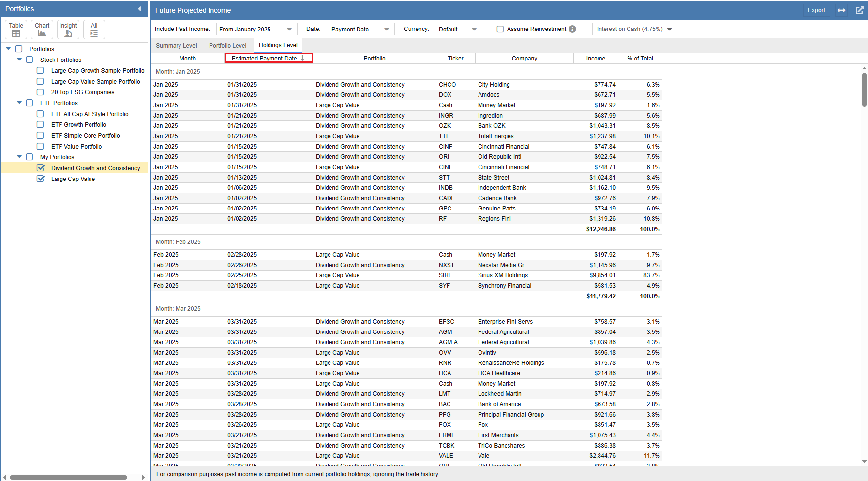The image size is (868, 481).
Task: Collapse the Stock Portfolios tree node
Action: [19, 60]
